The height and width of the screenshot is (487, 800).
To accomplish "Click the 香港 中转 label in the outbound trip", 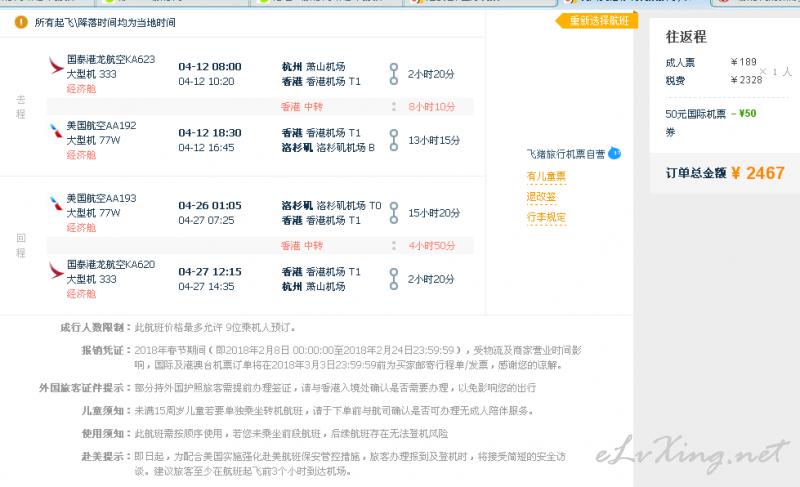I will 302,107.
